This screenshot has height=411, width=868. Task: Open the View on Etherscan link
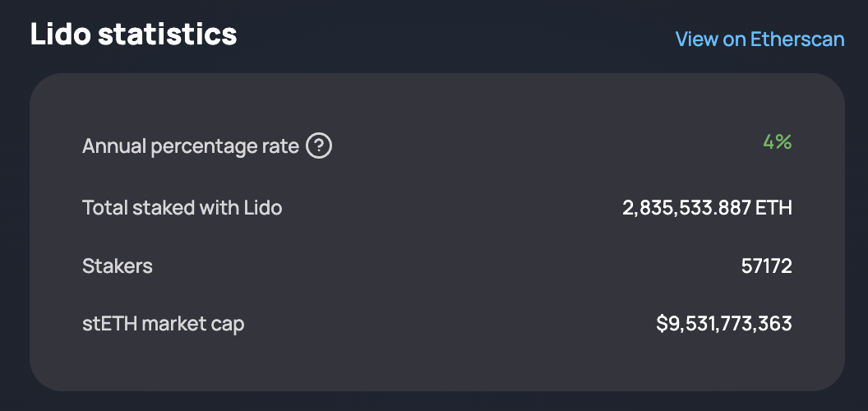(x=759, y=39)
